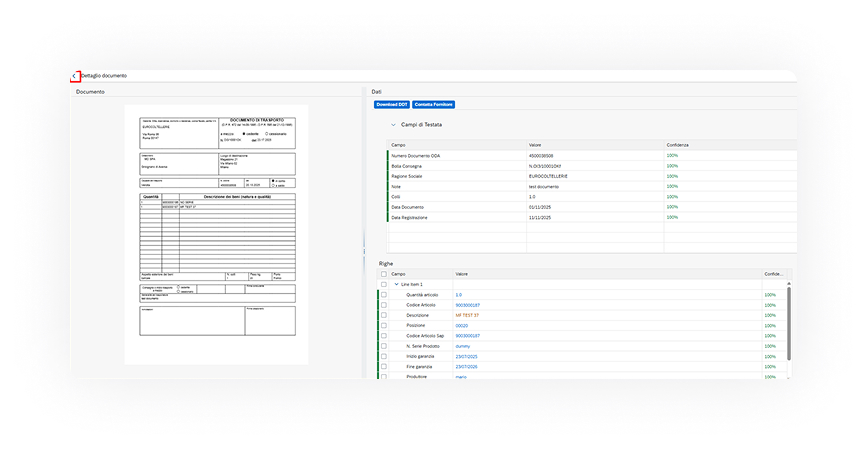This screenshot has width=867, height=449.
Task: Open Codice Articolo value 9003000187
Action: [467, 305]
